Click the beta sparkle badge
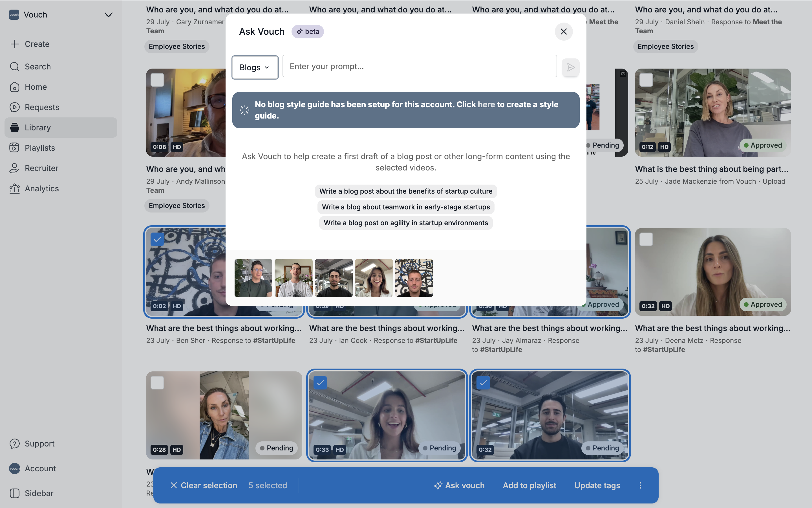The width and height of the screenshot is (812, 508). (307, 32)
